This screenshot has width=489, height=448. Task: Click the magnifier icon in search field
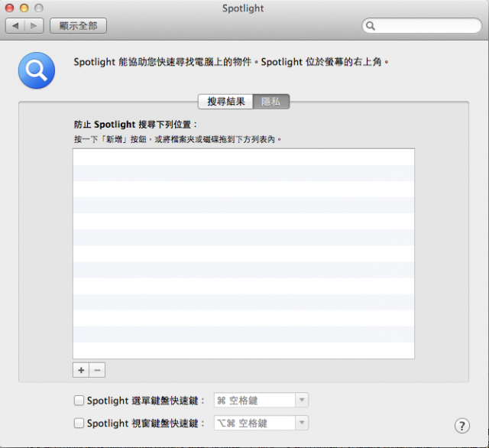[371, 25]
